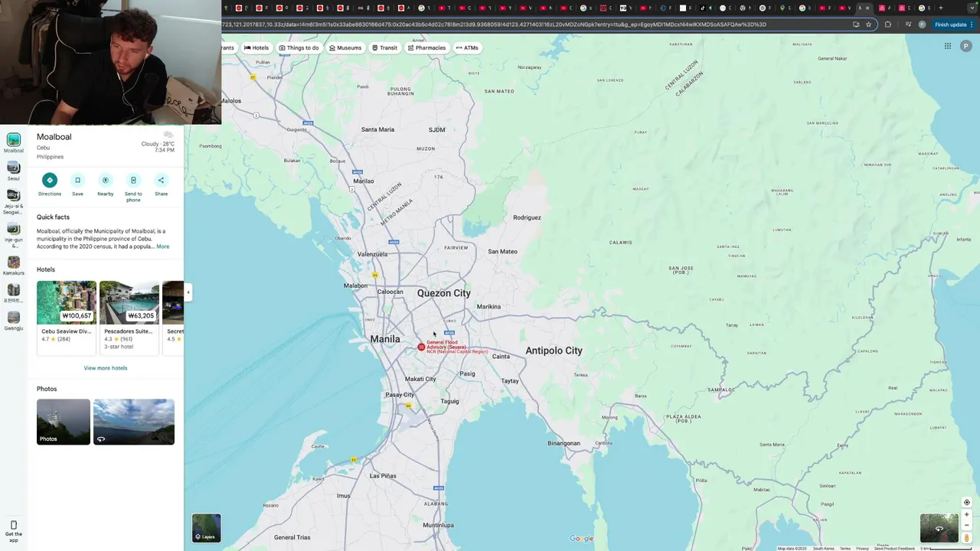Open the Privacy link in the map footer
Image resolution: width=980 pixels, height=551 pixels.
[862, 548]
